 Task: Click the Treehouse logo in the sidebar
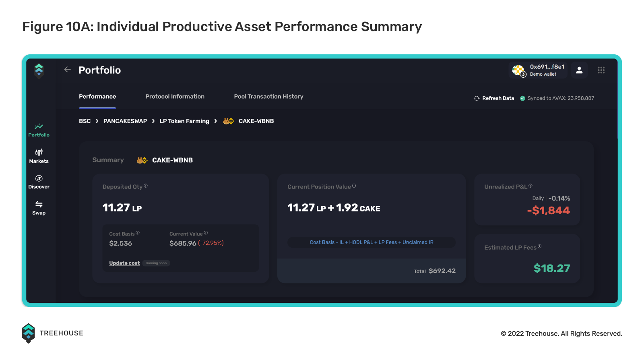click(x=39, y=71)
